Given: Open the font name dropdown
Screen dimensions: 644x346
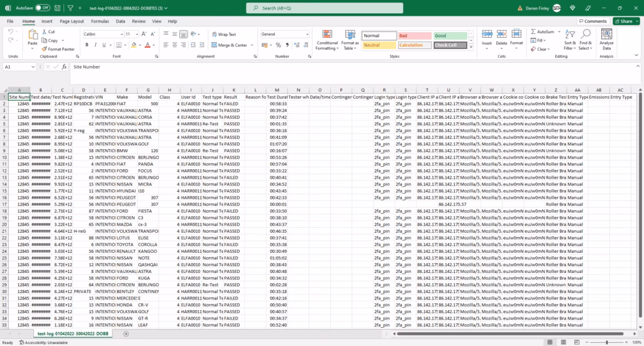Looking at the screenshot, I should point(120,34).
